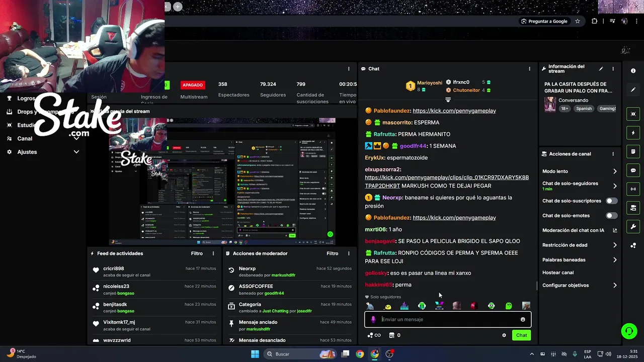Click the green Chat send button
The width and height of the screenshot is (644, 362).
pyautogui.click(x=521, y=335)
